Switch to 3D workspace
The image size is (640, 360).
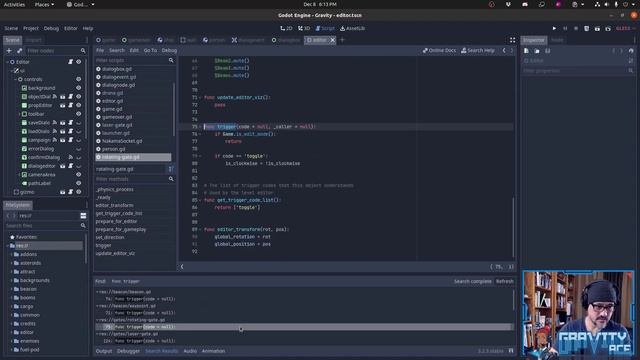(x=304, y=29)
